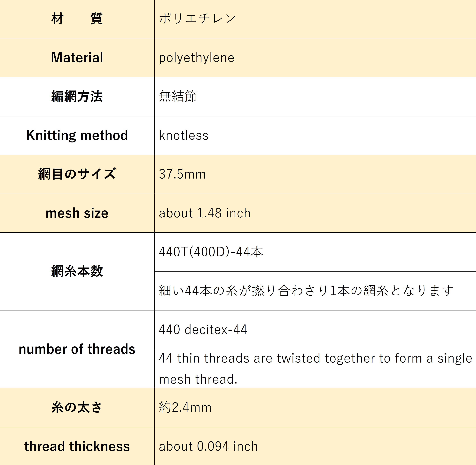Select the Knitting method label
The height and width of the screenshot is (465, 476).
(x=77, y=135)
